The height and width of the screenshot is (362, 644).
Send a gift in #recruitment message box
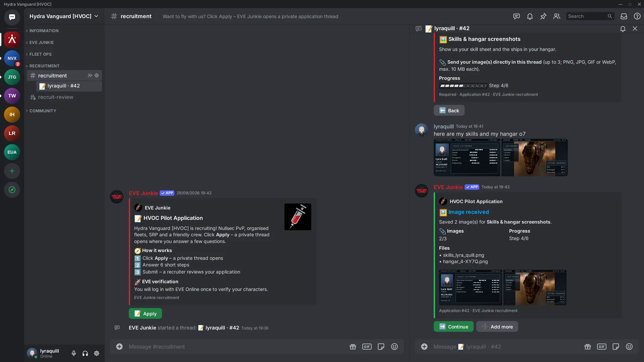click(353, 347)
